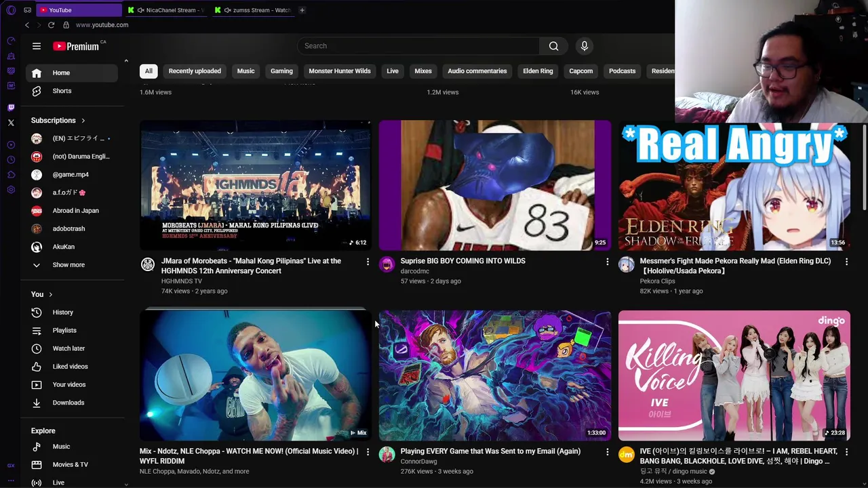Open HGHMNDS TV channel name link
The image size is (868, 488).
tap(181, 281)
